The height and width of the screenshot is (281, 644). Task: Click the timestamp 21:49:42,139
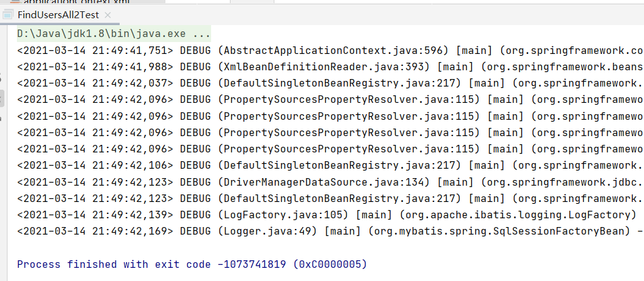[130, 215]
